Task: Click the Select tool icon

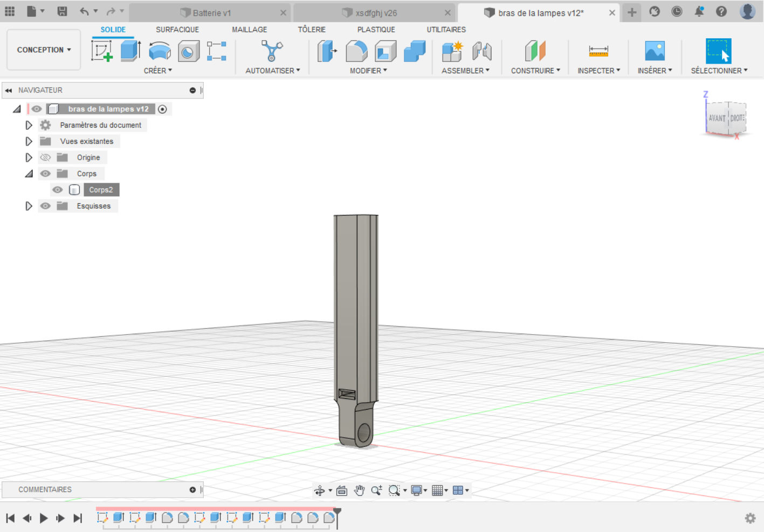Action: click(x=719, y=51)
